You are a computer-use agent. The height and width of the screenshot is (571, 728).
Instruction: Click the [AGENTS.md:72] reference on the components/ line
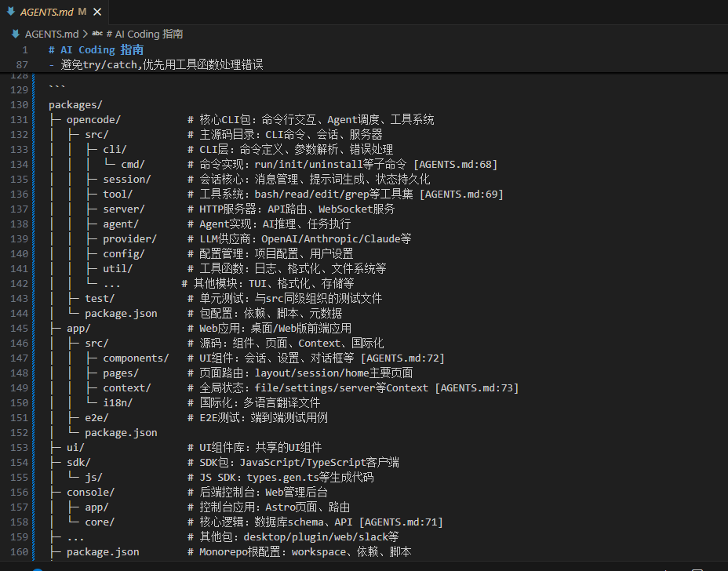tap(402, 358)
